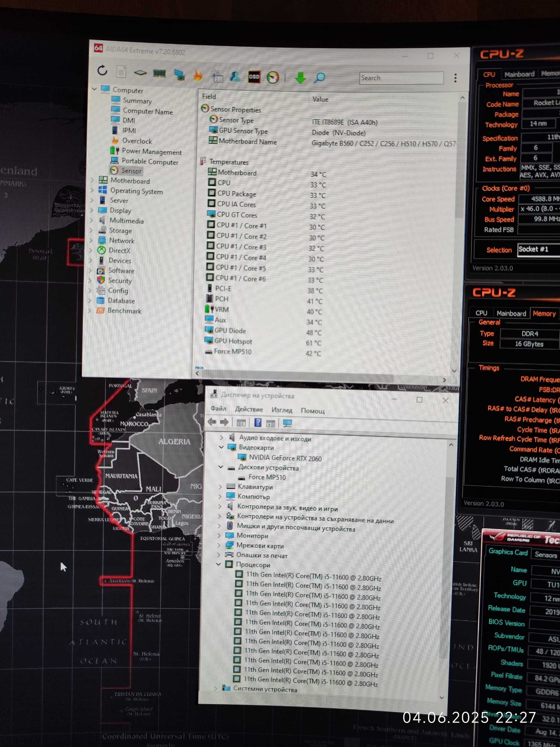Click the AIDA64 Refresh toolbar icon
Viewport: 560px width, 747px height.
(x=102, y=71)
